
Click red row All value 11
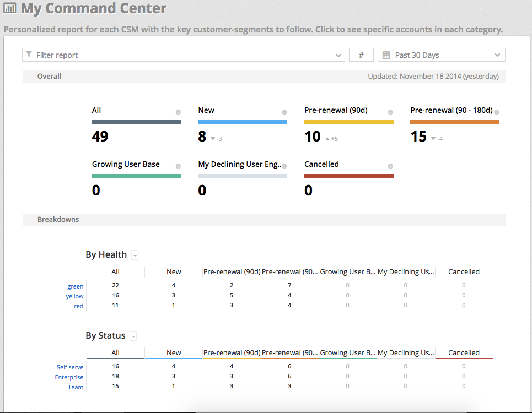click(115, 305)
